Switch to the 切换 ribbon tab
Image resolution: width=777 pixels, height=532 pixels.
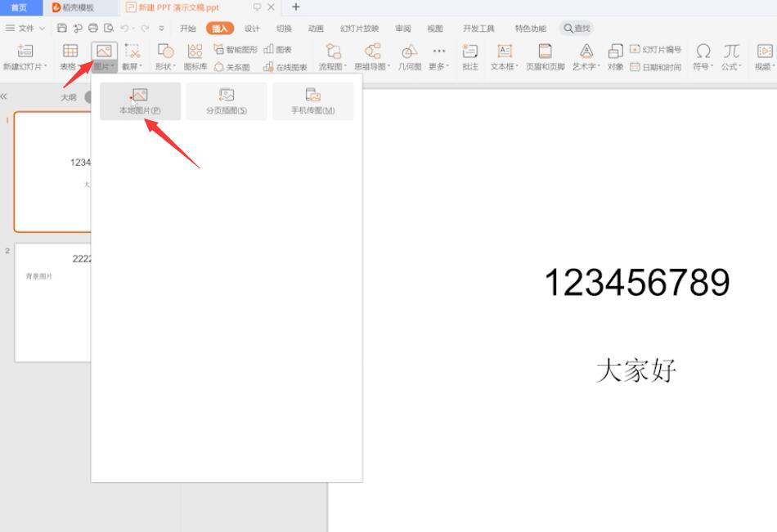pyautogui.click(x=284, y=29)
